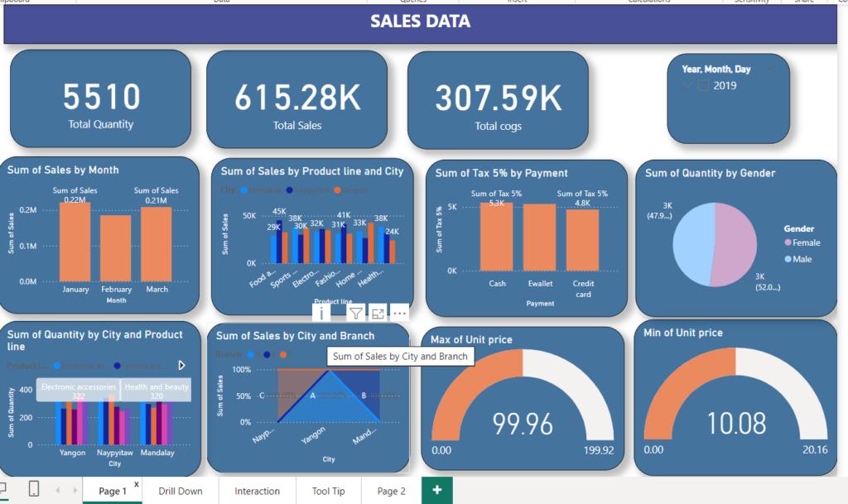
Task: Open the filter icon in the visual header
Action: [355, 312]
